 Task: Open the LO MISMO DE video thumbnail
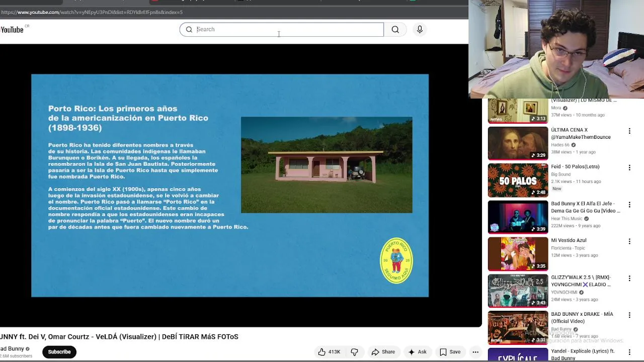(518, 111)
